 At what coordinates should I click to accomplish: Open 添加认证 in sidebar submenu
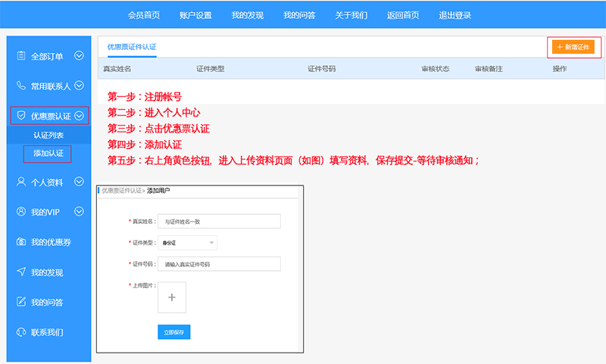click(x=48, y=154)
